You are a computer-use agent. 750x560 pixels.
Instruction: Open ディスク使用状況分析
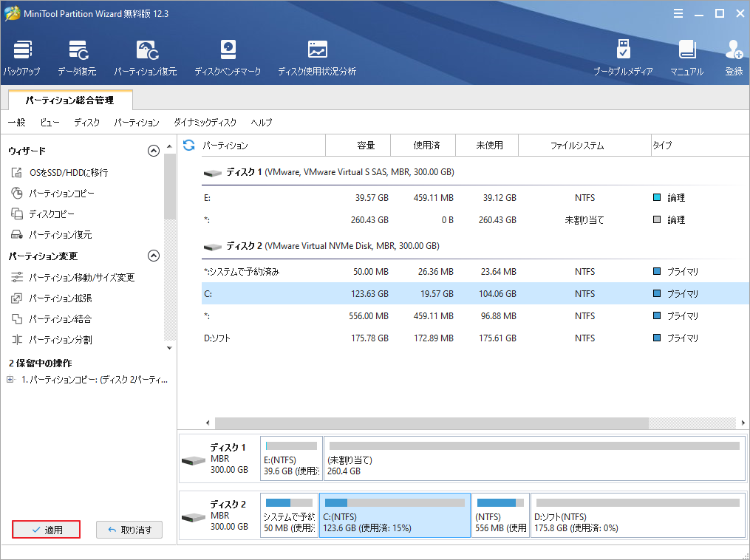[316, 58]
